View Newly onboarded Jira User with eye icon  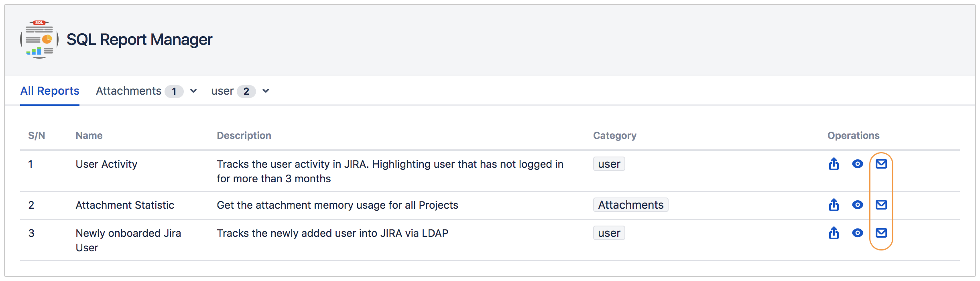857,233
